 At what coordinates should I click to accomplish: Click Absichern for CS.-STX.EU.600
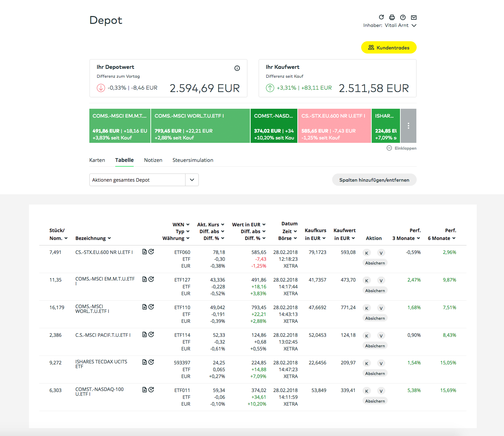click(x=375, y=263)
